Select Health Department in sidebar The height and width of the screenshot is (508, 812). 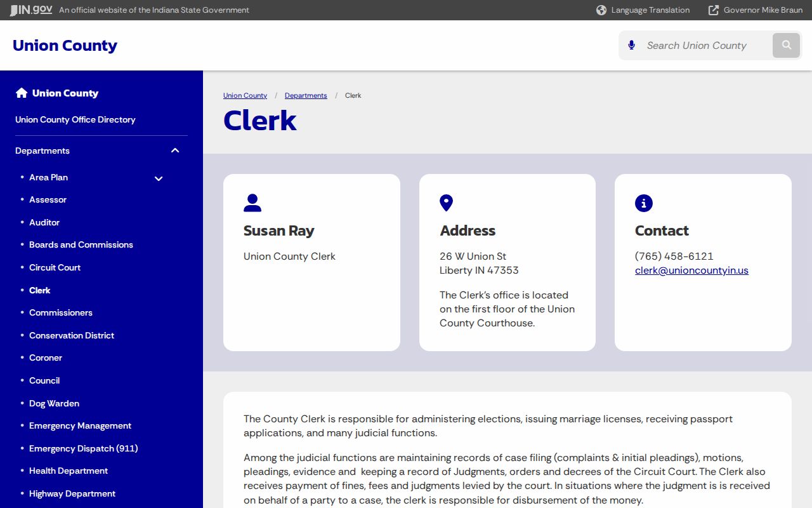pos(69,471)
